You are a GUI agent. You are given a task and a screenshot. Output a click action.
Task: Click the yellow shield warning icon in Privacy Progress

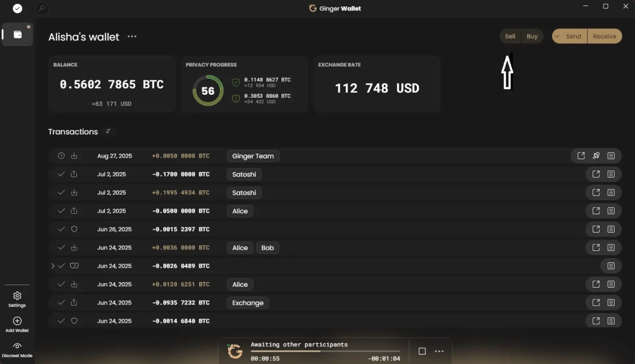236,99
